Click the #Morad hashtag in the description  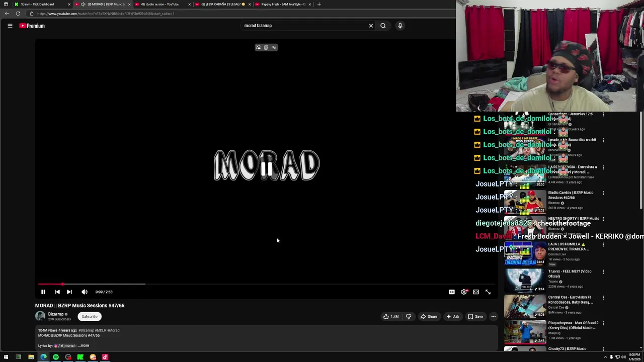pyautogui.click(x=113, y=330)
